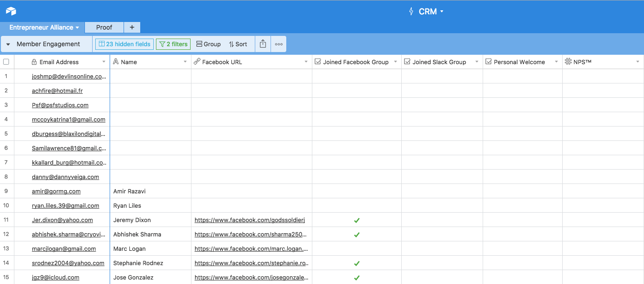The image size is (644, 284).
Task: Click the amir@gormg.com email address
Action: pos(56,191)
